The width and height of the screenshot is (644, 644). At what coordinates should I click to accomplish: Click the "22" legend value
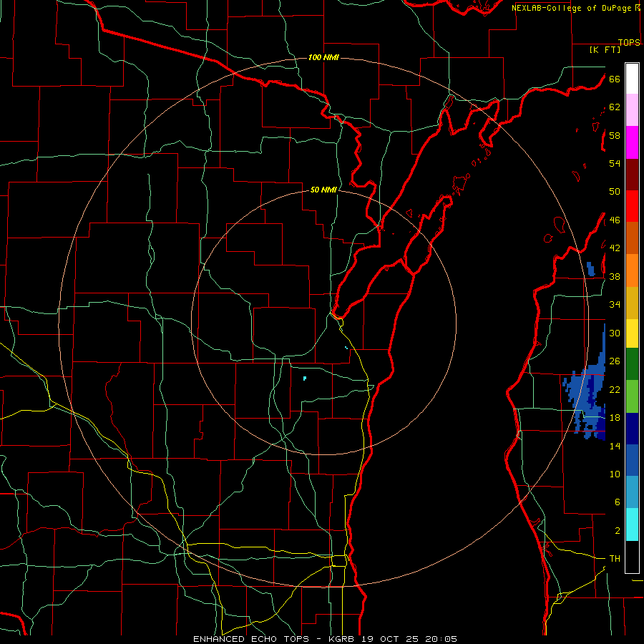(615, 389)
